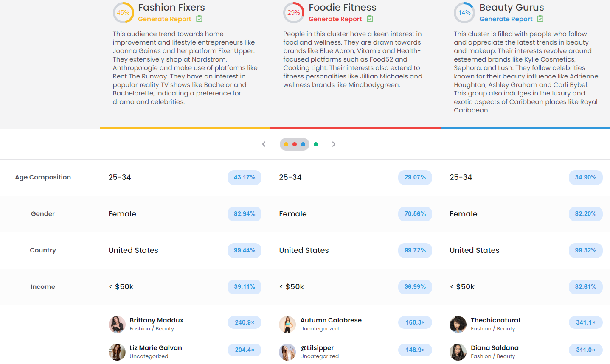Click the report icon next to Fashion Fixers Generate Report
Image resolution: width=610 pixels, height=364 pixels.
[199, 19]
